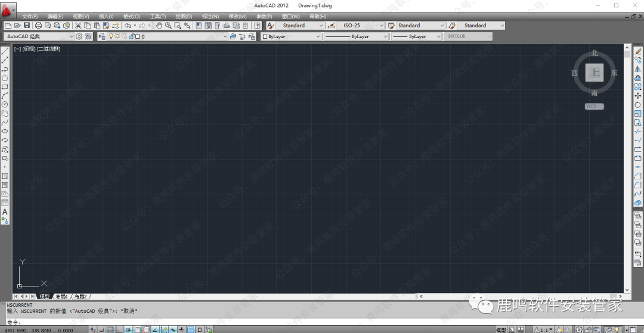Click the Erase tool in the modify toolbar
This screenshot has height=333, width=644.
[637, 51]
